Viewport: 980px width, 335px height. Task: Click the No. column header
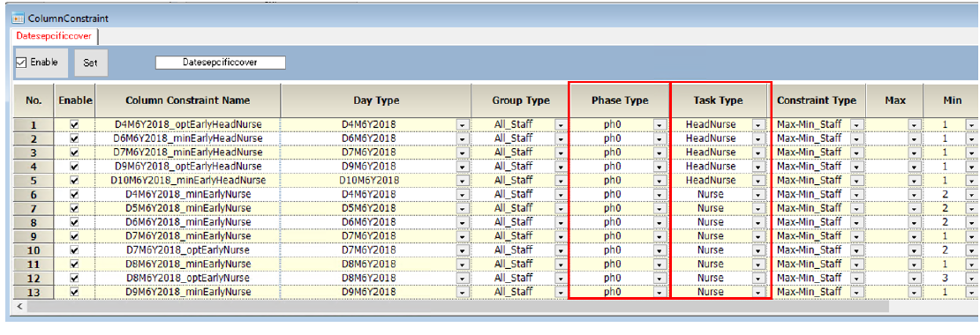click(x=34, y=100)
